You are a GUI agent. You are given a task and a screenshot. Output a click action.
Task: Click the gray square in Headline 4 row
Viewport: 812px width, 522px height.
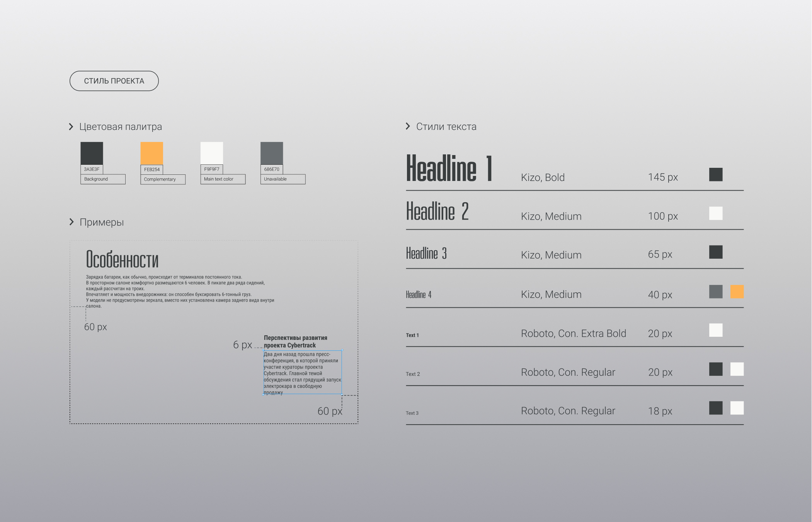tap(715, 292)
